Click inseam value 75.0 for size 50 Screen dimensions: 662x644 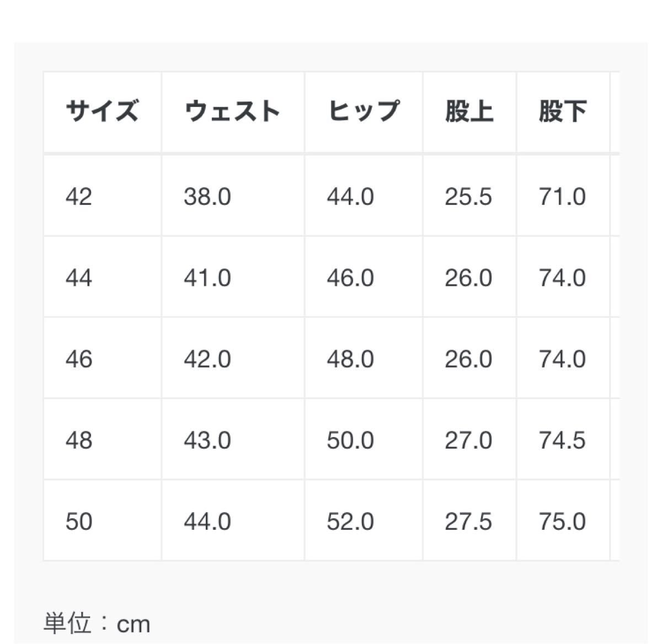(562, 521)
